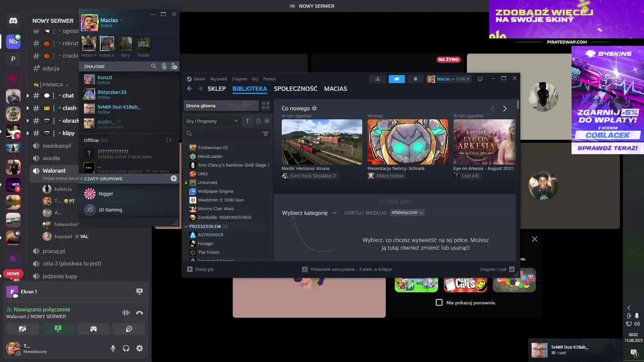Open Windows notification center in taskbar

pyautogui.click(x=633, y=352)
